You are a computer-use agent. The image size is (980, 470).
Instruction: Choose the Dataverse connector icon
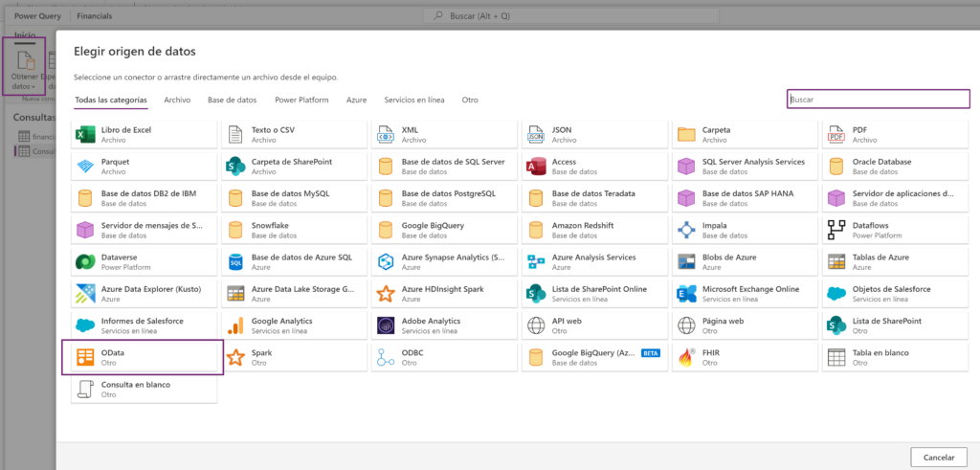84,262
